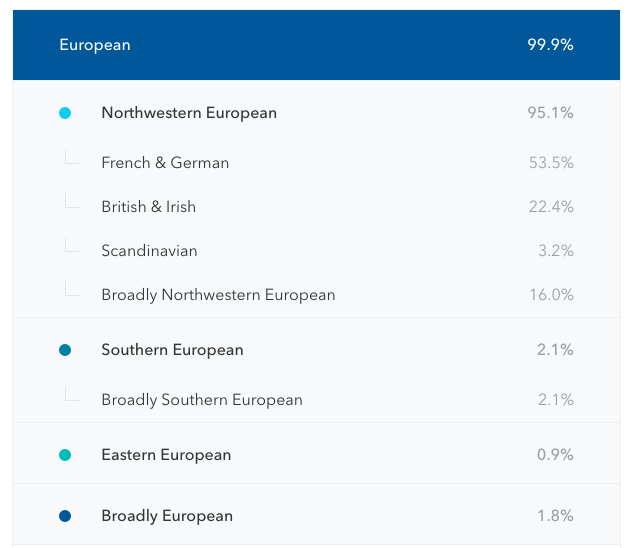
Task: Click the 99.9% European total
Action: point(550,45)
